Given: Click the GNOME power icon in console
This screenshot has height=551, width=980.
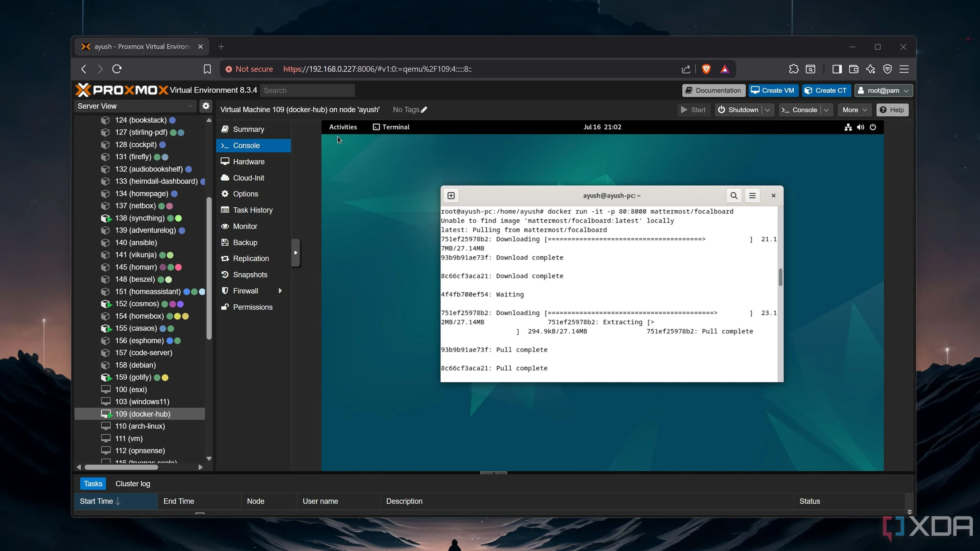Looking at the screenshot, I should click(873, 127).
